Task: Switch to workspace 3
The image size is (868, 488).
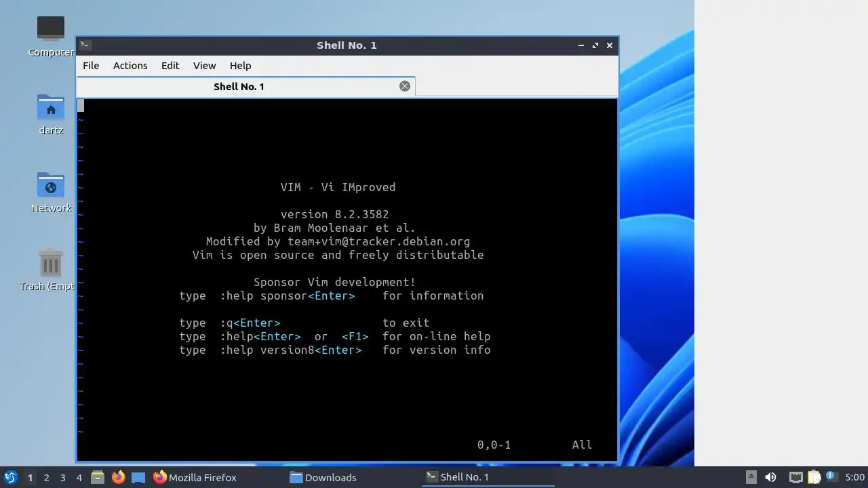Action: tap(62, 478)
